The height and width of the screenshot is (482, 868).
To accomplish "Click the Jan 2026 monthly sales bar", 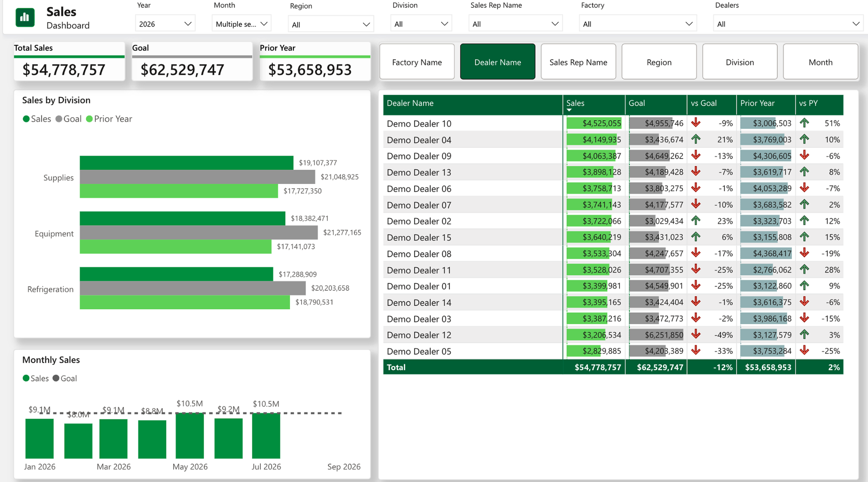I will tap(39, 438).
